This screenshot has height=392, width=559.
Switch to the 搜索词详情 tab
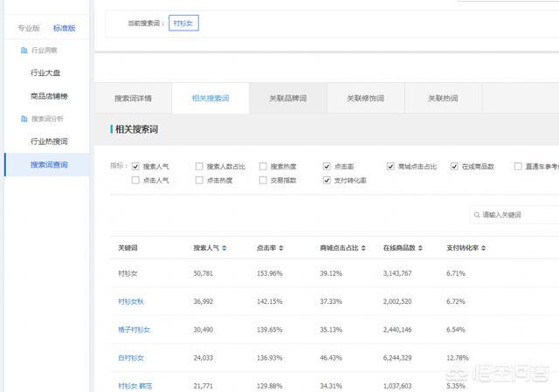pyautogui.click(x=133, y=99)
